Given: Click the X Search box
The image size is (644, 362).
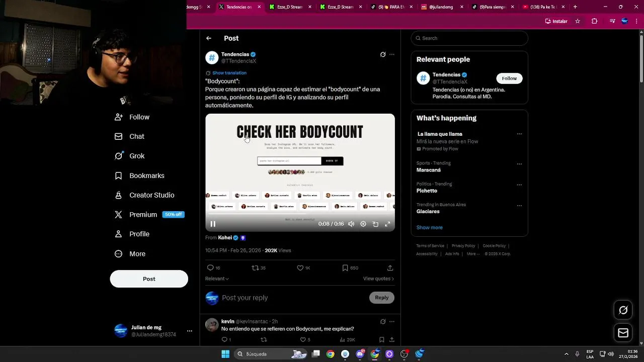Looking at the screenshot, I should tap(469, 38).
